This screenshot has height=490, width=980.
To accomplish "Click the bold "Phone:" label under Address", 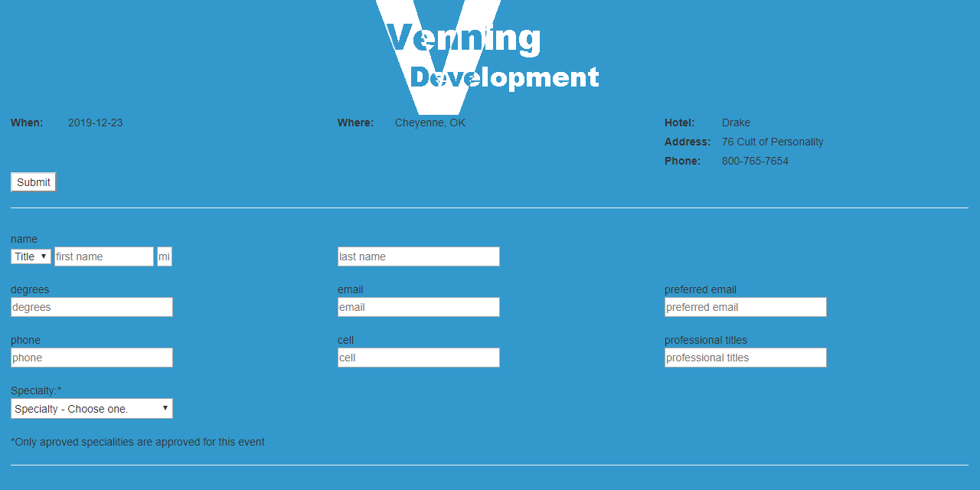I will tap(682, 161).
